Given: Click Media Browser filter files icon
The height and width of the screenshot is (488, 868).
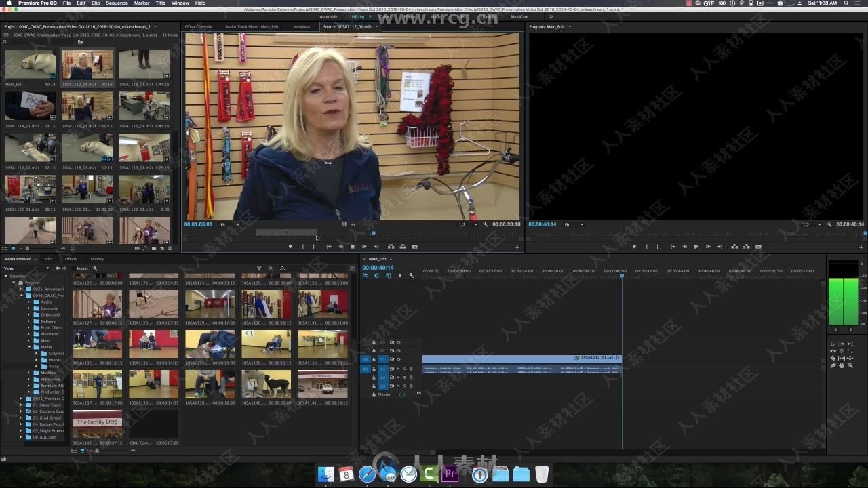Looking at the screenshot, I should (x=260, y=268).
